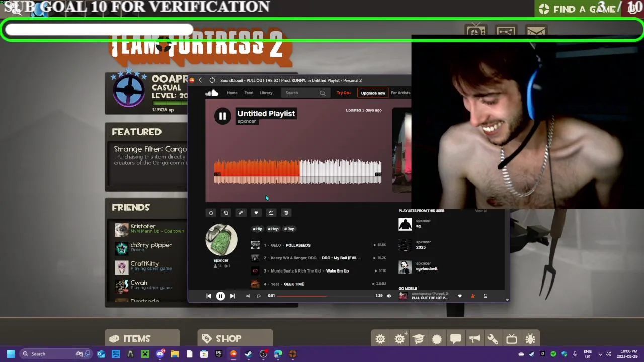Share the playlist with the share icon

(211, 213)
